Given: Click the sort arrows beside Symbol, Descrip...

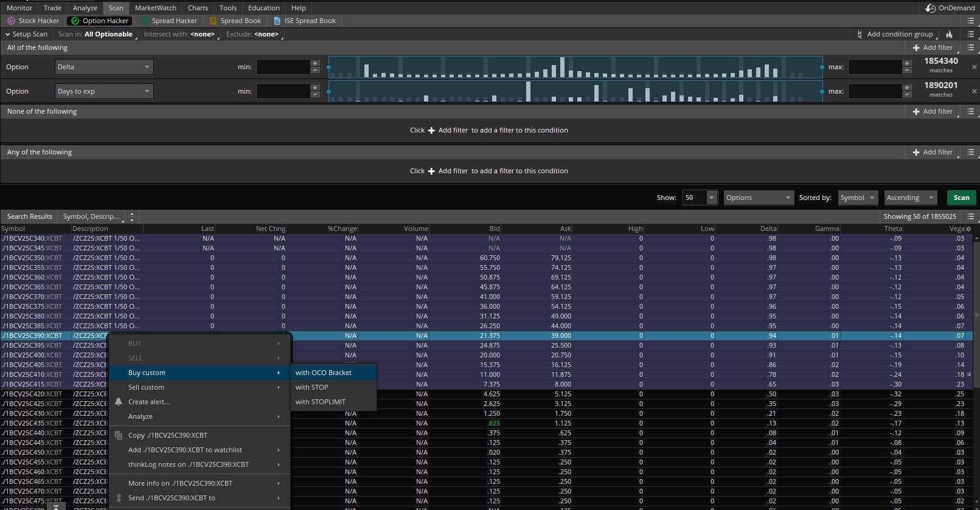Looking at the screenshot, I should coord(132,216).
